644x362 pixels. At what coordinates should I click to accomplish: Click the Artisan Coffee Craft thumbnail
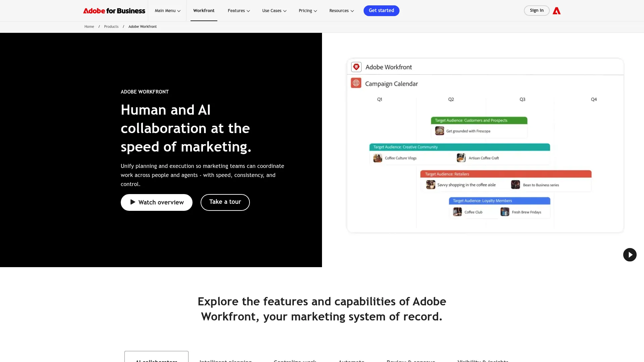coord(461,158)
